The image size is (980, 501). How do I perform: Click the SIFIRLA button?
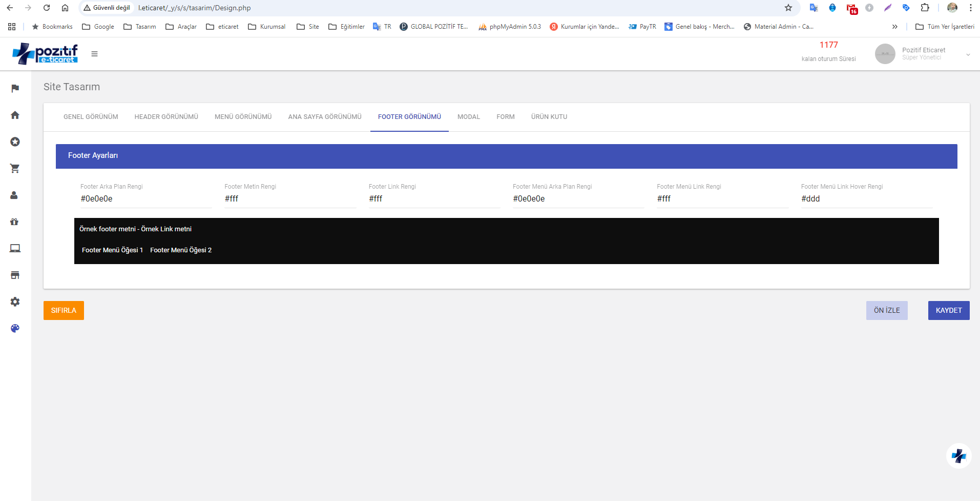point(63,310)
